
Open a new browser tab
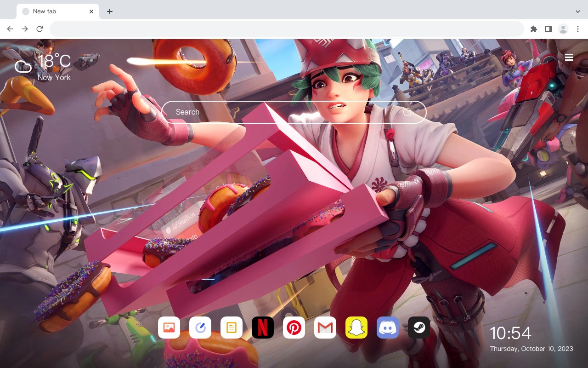click(109, 11)
